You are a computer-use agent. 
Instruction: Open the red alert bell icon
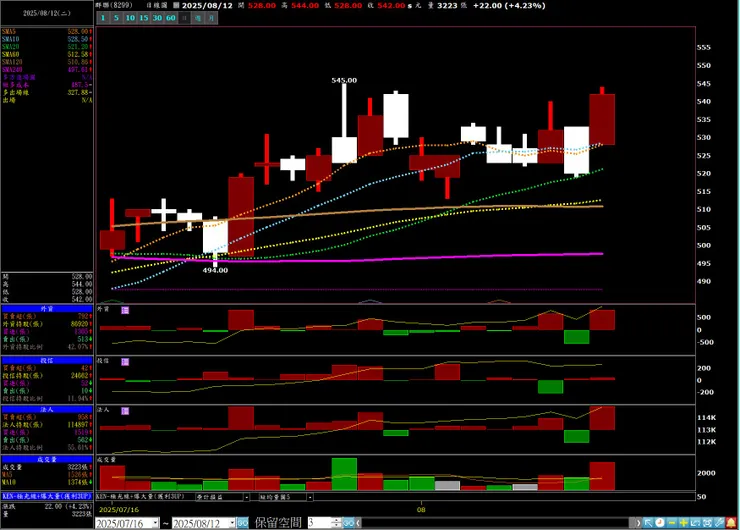(x=732, y=523)
